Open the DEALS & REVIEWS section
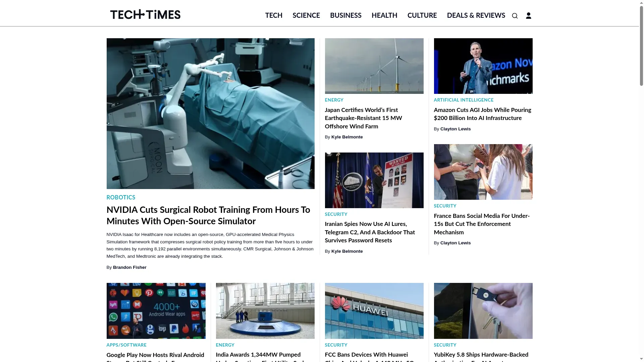The height and width of the screenshot is (362, 644). click(476, 15)
